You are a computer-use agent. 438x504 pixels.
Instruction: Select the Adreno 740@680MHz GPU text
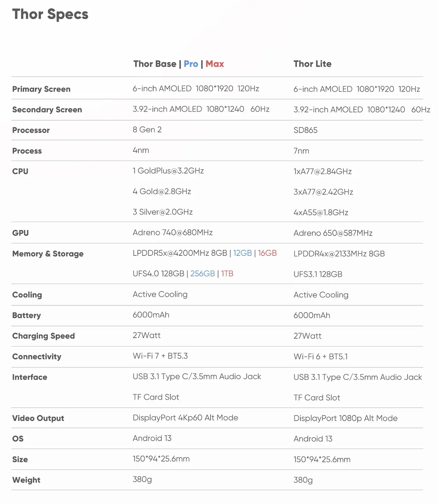[173, 233]
